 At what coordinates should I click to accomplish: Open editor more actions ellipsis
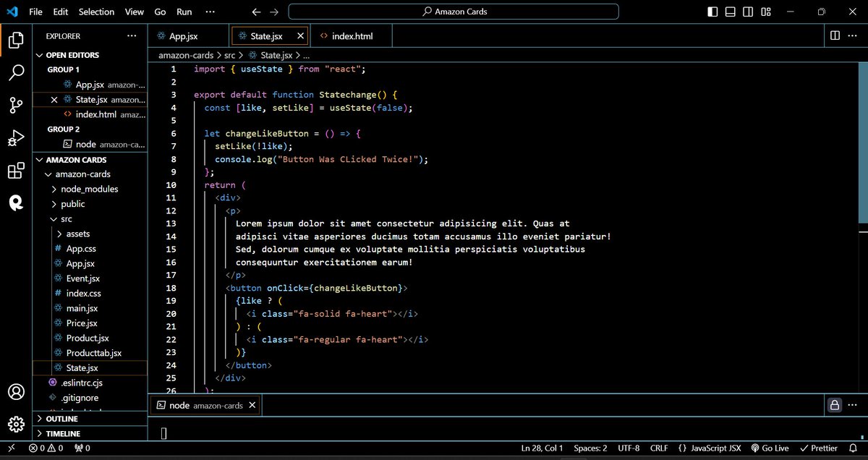[x=854, y=35]
